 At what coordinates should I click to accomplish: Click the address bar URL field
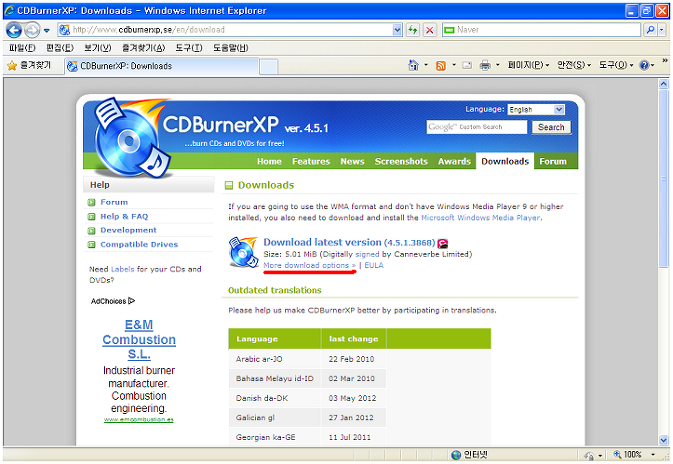[x=225, y=30]
